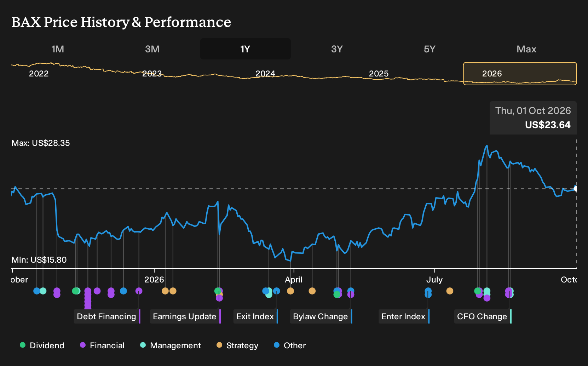Switch to the 3Y time range

click(337, 49)
